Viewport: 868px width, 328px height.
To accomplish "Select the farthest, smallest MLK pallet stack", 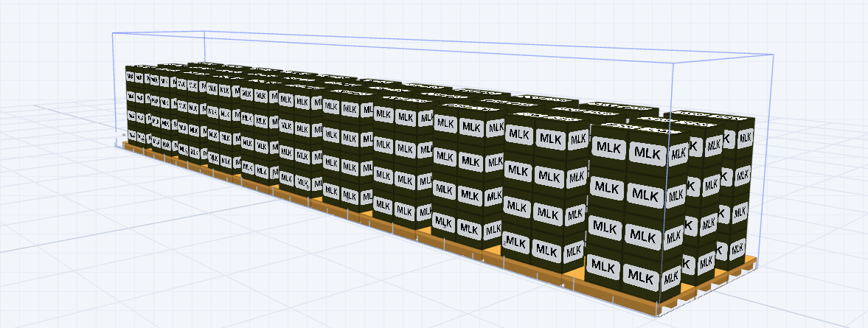I will pyautogui.click(x=137, y=106).
